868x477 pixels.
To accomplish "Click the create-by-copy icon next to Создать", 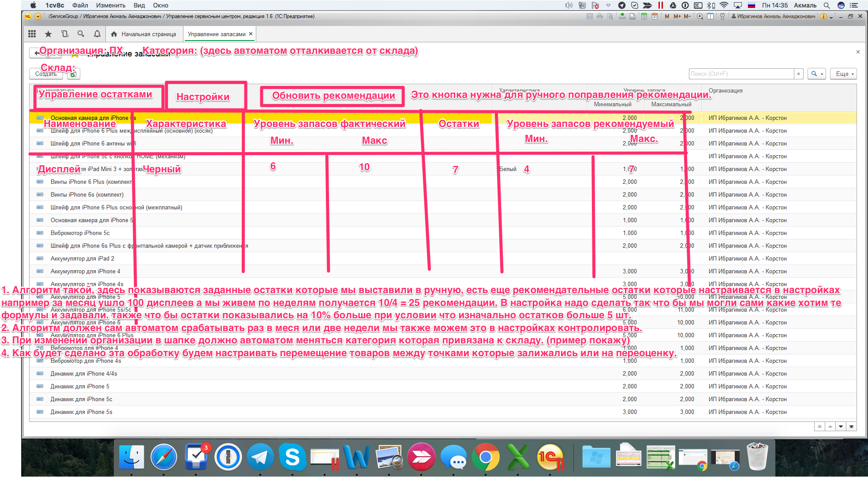I will [x=73, y=75].
